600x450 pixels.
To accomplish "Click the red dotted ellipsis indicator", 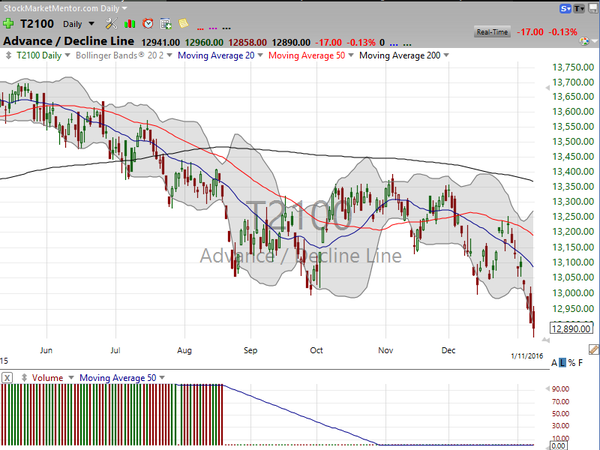I will click(x=200, y=28).
